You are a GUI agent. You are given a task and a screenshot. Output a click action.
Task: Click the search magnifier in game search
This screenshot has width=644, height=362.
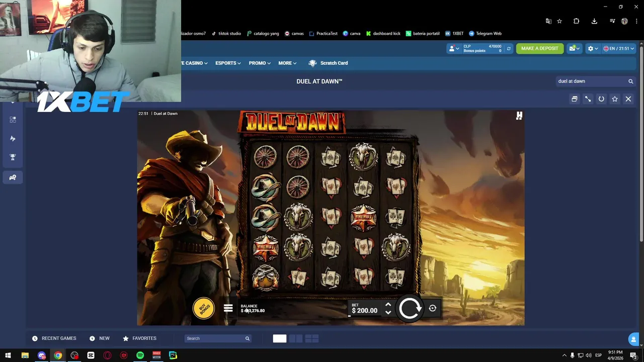(x=630, y=81)
